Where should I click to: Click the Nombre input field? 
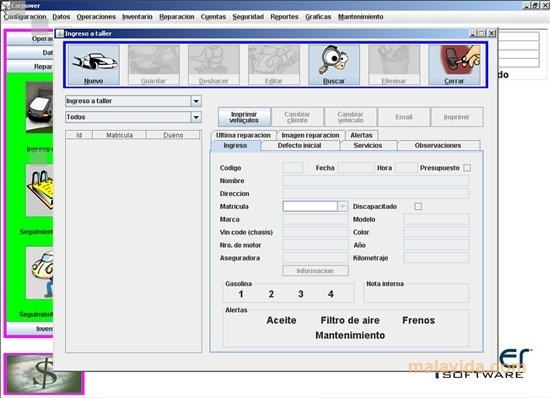pos(375,181)
